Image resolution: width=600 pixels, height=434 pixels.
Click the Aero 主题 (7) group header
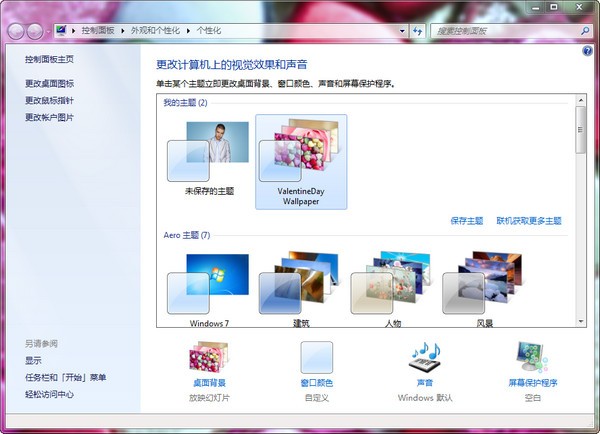[x=187, y=235]
